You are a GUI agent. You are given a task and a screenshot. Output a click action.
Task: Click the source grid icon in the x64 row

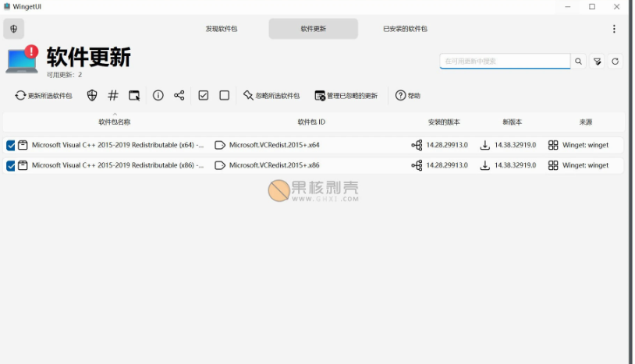click(x=553, y=145)
